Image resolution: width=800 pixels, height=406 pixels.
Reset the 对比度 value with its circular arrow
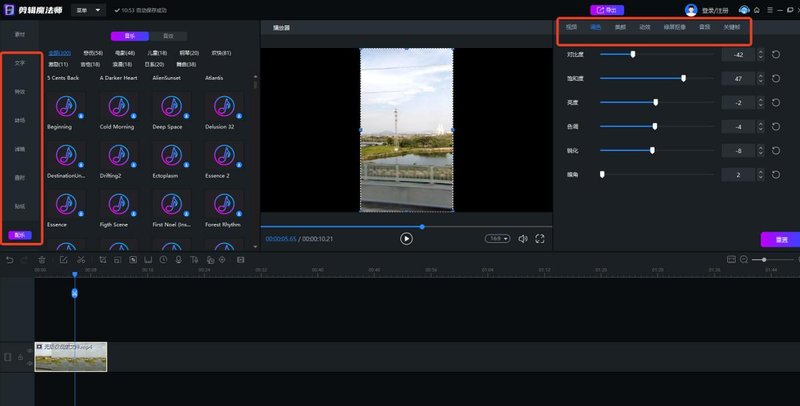pos(776,54)
